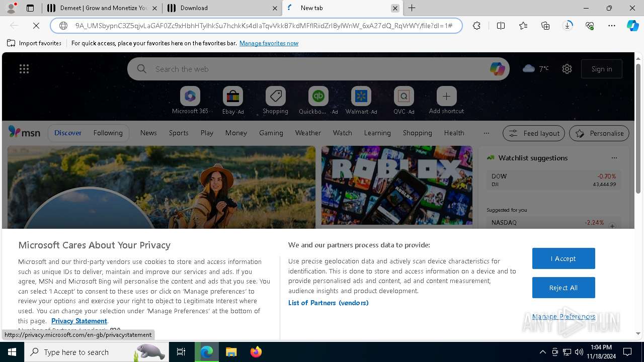Open the Collections icon
644x362 pixels.
(545, 26)
